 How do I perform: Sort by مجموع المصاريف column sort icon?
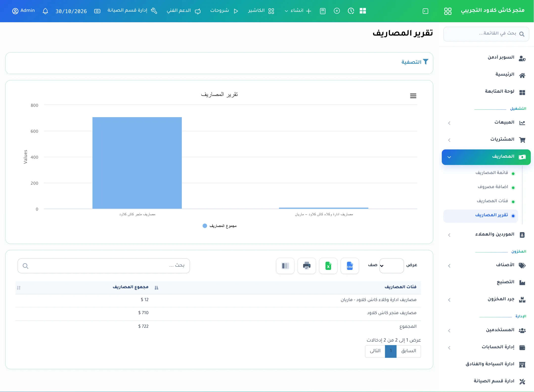tap(156, 288)
